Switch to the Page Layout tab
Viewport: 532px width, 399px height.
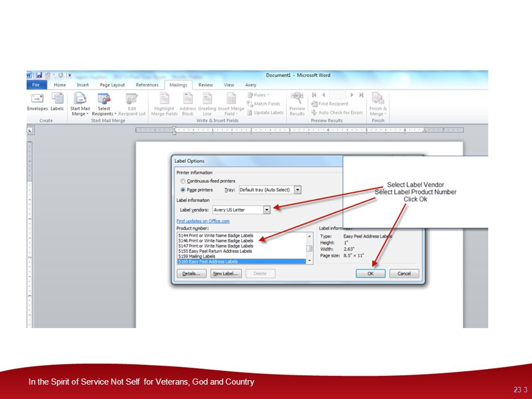(x=112, y=85)
